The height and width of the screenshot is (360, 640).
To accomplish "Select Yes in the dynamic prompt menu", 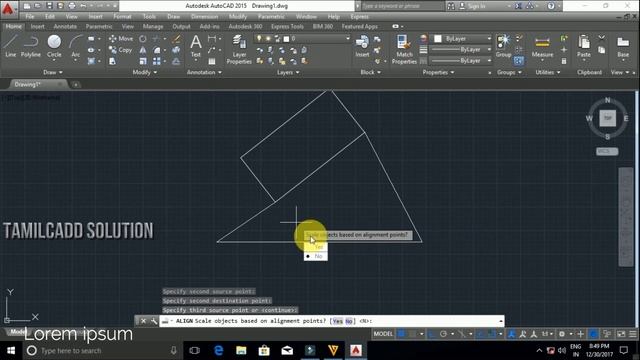I will click(316, 247).
